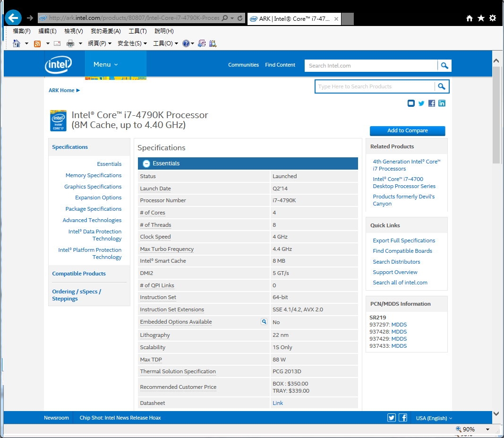Image resolution: width=504 pixels, height=438 pixels.
Task: Click the Core i7 processor badge image
Action: click(x=58, y=120)
